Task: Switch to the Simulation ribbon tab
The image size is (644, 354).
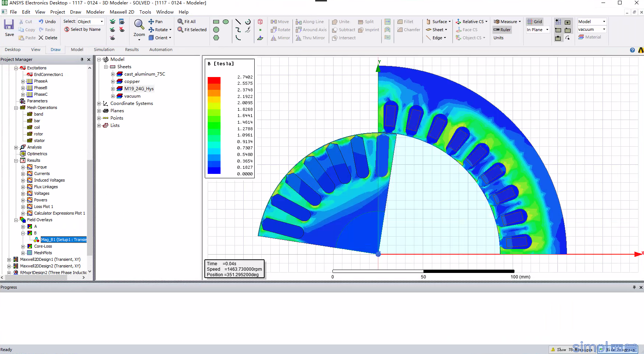Action: pos(104,50)
